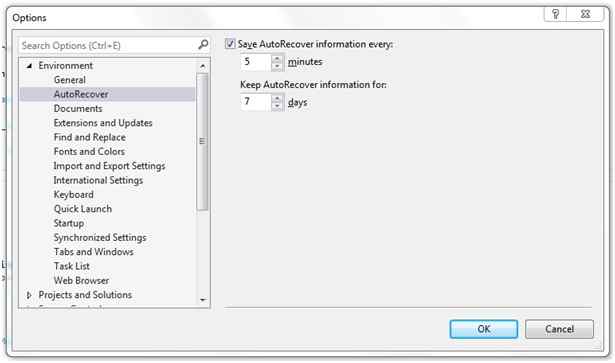The image size is (615, 363).
Task: Toggle Save AutoRecover information every checkbox
Action: pos(230,44)
